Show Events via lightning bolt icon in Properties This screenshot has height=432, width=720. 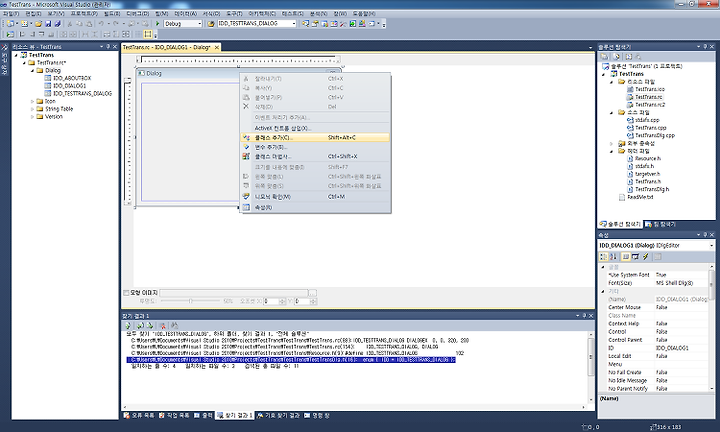coord(645,257)
